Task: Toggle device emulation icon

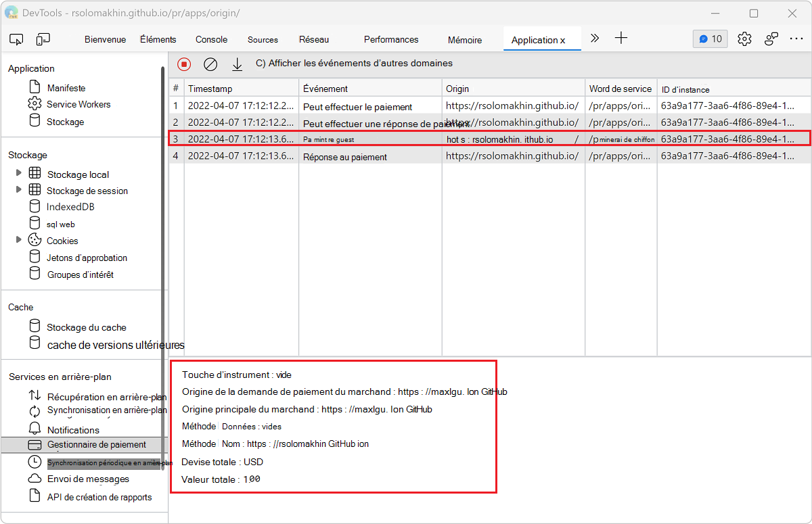Action: [x=43, y=39]
